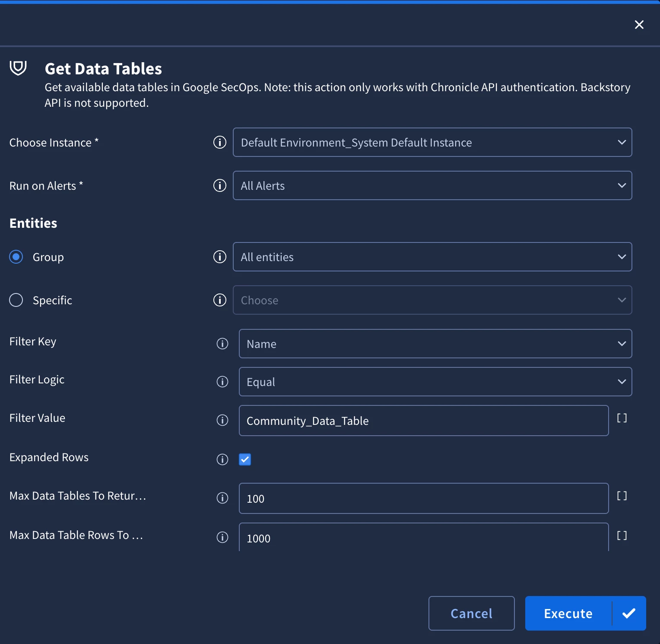
Task: Click the Filter Value info icon
Action: (222, 420)
